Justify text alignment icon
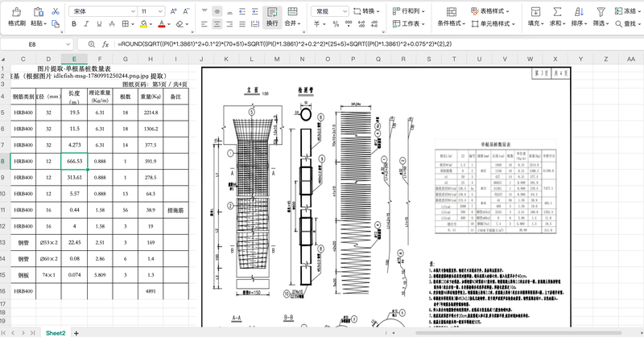Screen dimensions: 644x337 [242, 24]
